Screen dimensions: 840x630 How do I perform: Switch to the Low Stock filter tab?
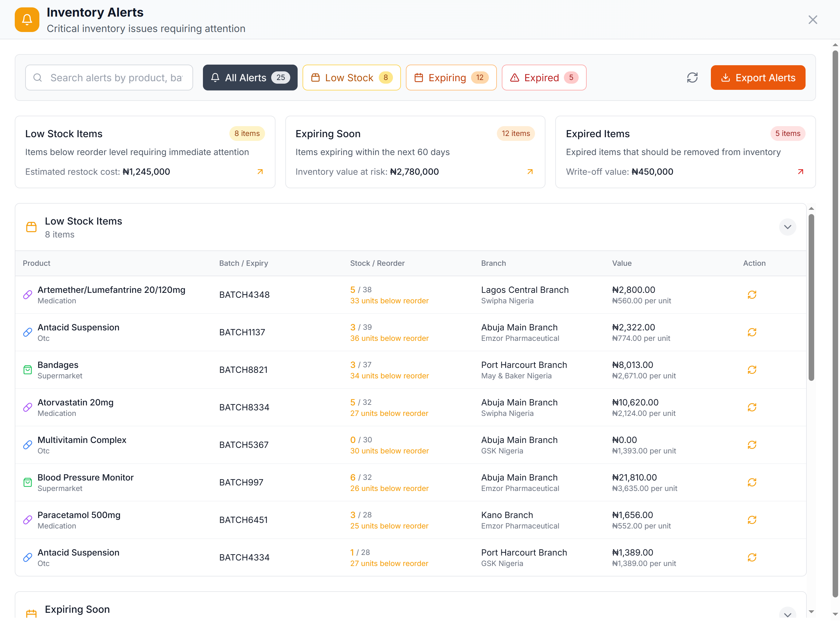(x=351, y=78)
